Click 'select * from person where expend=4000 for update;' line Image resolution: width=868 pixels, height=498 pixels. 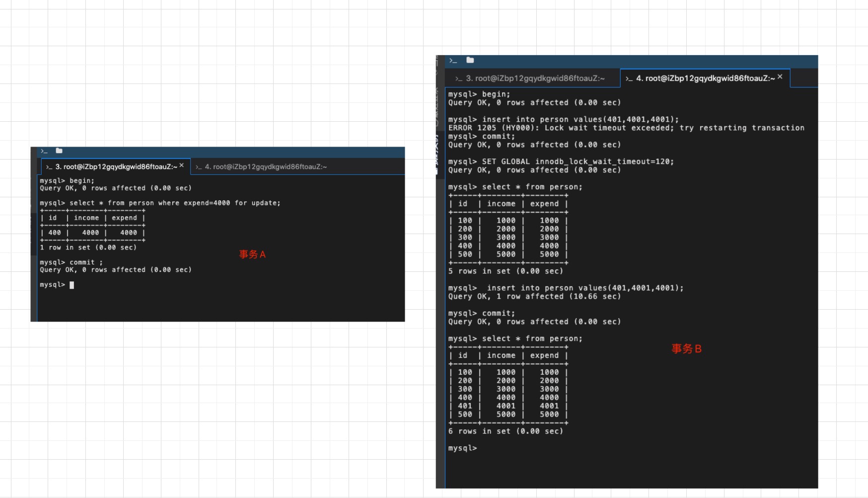(x=160, y=203)
